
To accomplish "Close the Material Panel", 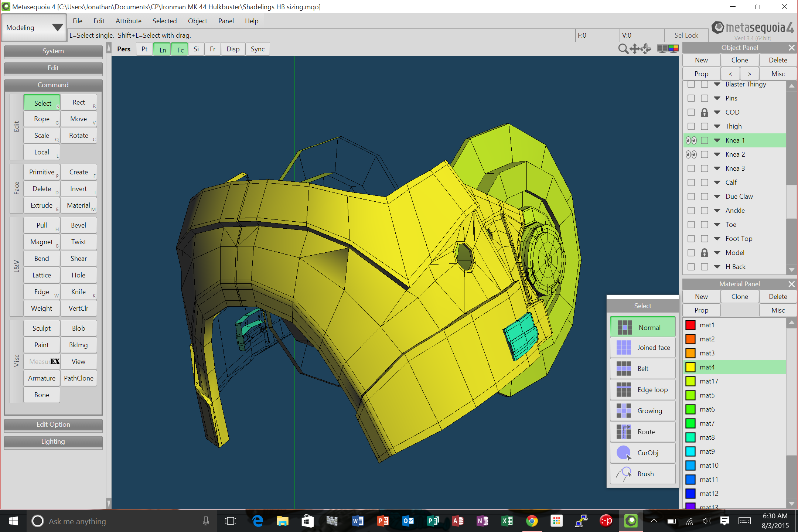I will tap(791, 284).
